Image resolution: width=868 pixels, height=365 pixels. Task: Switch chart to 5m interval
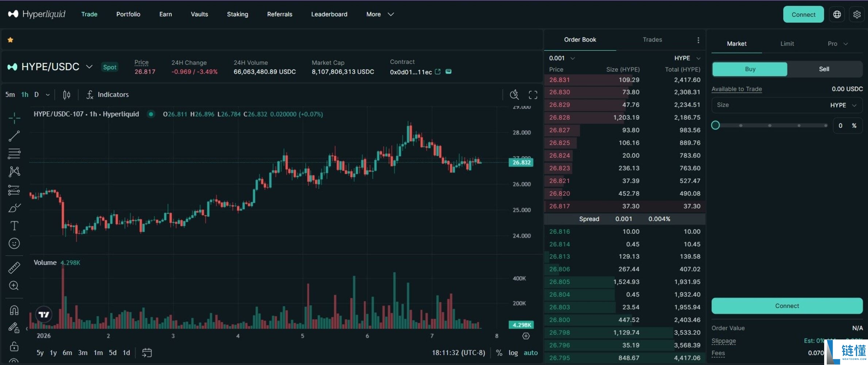[x=10, y=95]
